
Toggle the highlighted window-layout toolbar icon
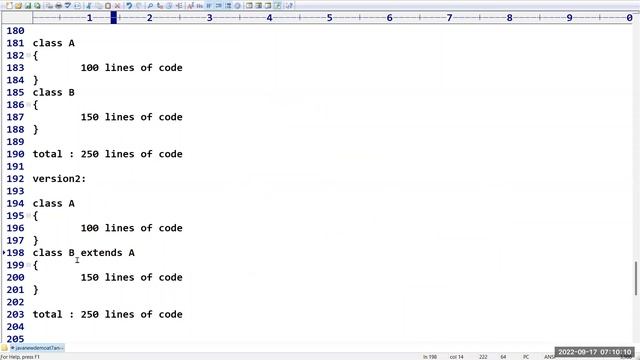(278, 6)
